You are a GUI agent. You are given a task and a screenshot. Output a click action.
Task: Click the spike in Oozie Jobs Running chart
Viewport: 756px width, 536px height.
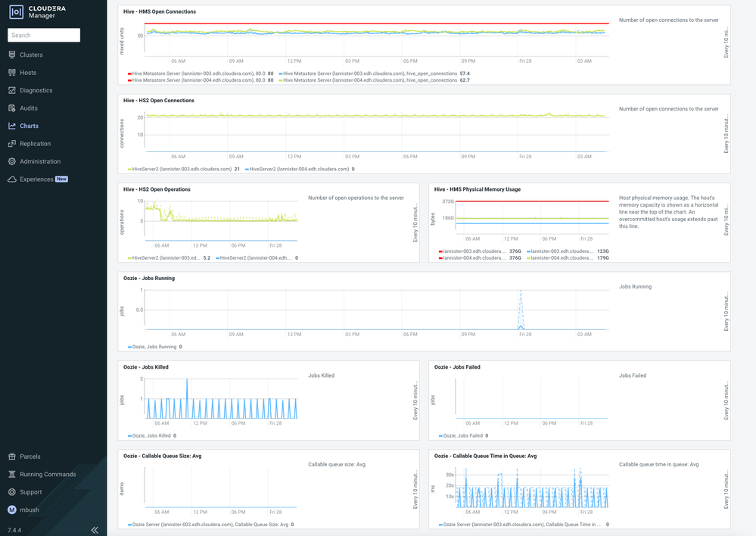tap(521, 309)
